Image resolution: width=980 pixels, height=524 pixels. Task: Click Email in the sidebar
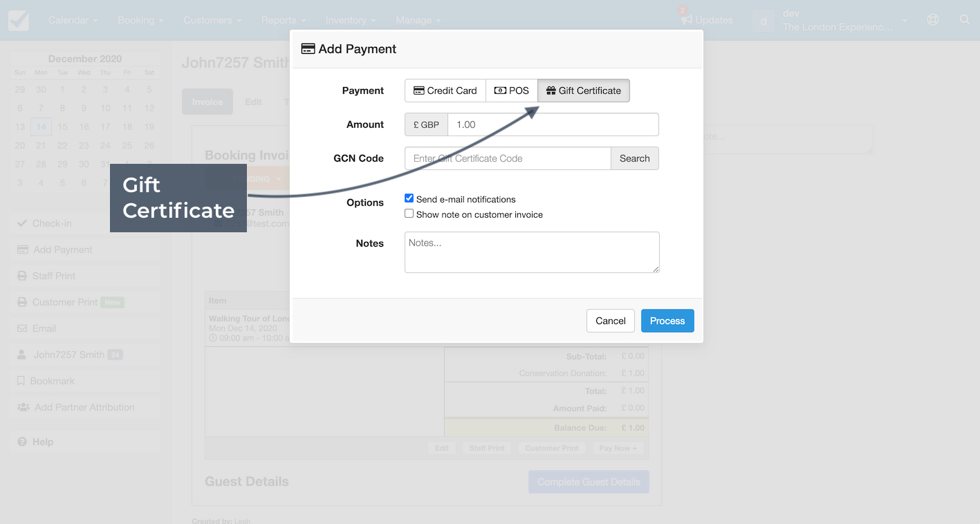tap(85, 328)
